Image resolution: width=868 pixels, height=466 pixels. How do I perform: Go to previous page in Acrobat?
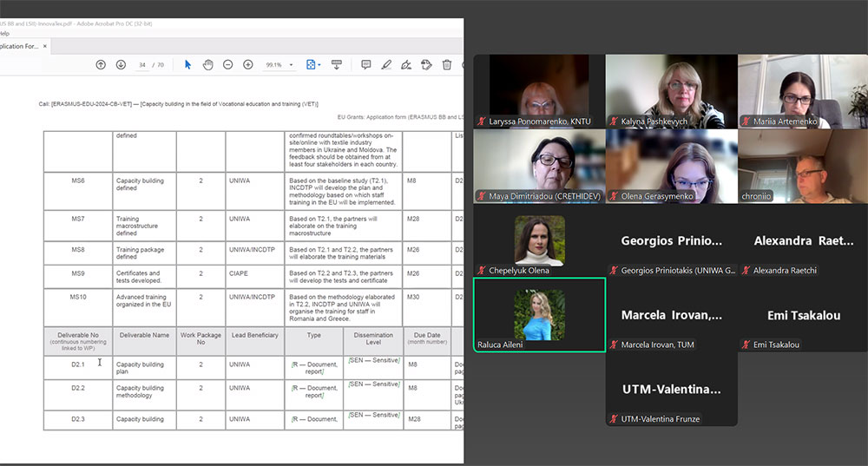101,65
